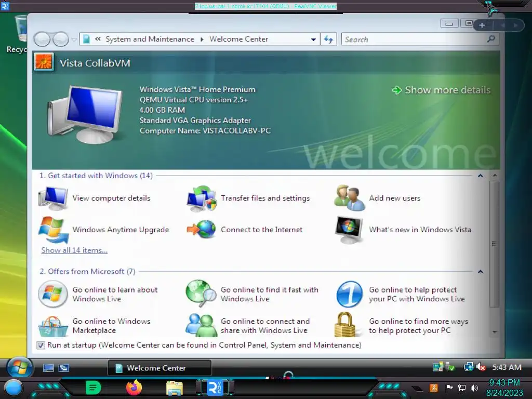Click Show Desktop quick launch icon
This screenshot has height=399, width=532.
(48, 368)
